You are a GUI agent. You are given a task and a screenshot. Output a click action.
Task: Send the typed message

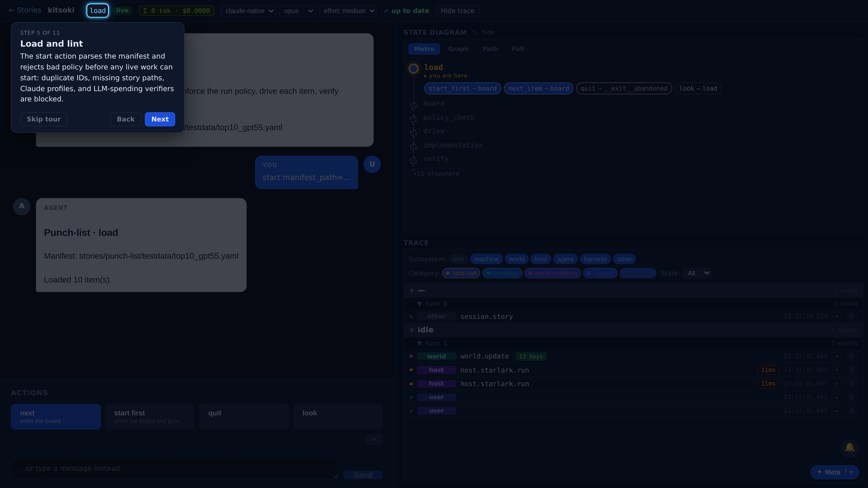click(363, 475)
